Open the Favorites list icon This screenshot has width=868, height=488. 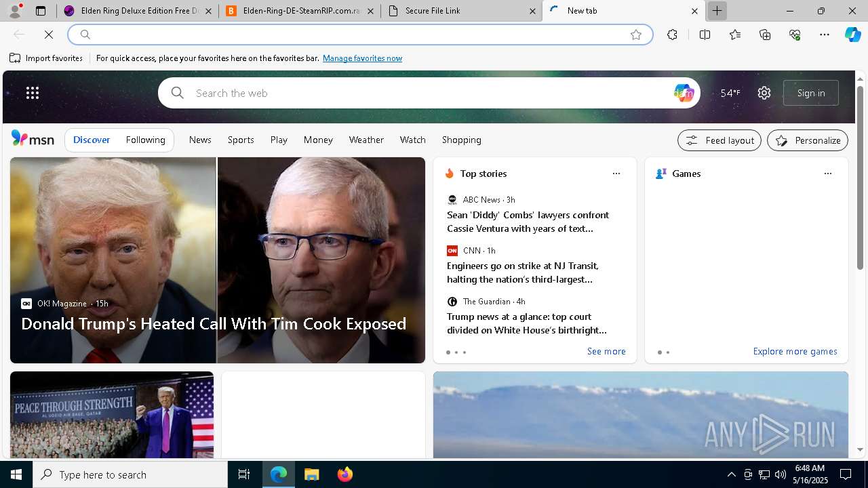(x=735, y=35)
